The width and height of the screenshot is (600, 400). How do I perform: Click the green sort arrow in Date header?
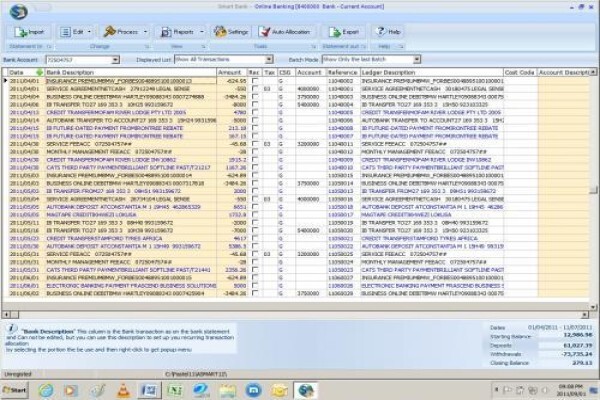(39, 72)
